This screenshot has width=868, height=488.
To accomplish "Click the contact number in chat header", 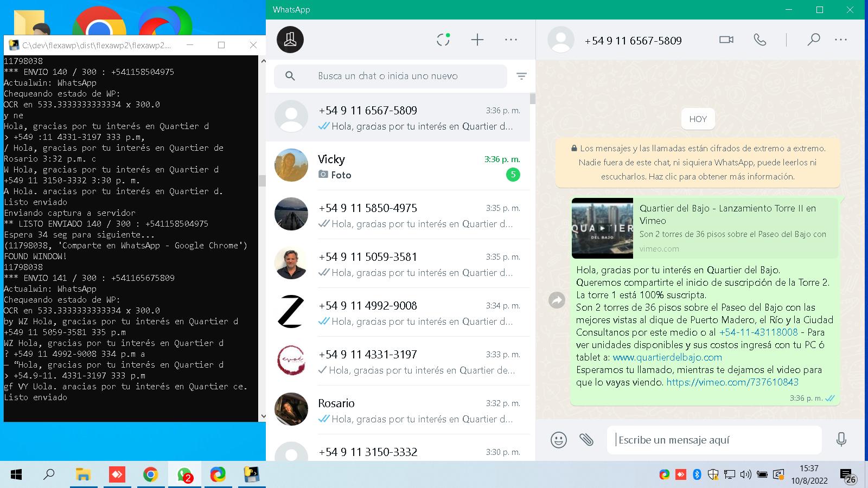I will tap(633, 41).
